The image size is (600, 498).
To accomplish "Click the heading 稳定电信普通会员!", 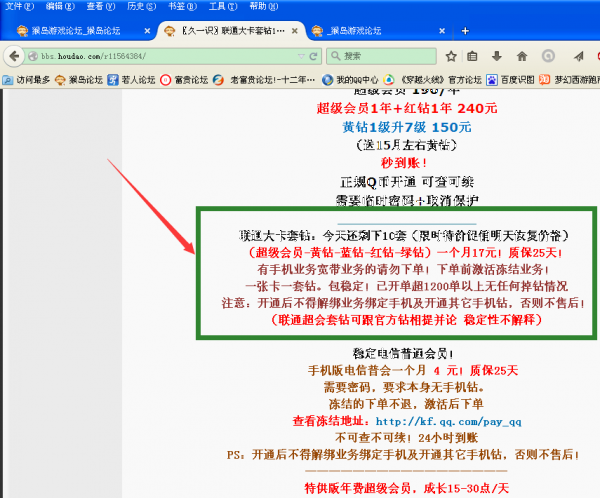I will (x=403, y=354).
